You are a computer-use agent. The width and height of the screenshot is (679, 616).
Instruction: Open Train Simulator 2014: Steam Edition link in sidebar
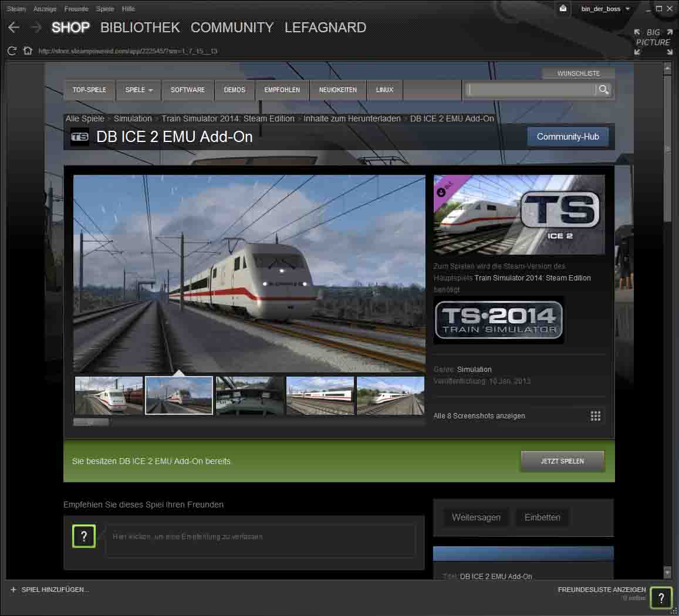click(x=532, y=278)
